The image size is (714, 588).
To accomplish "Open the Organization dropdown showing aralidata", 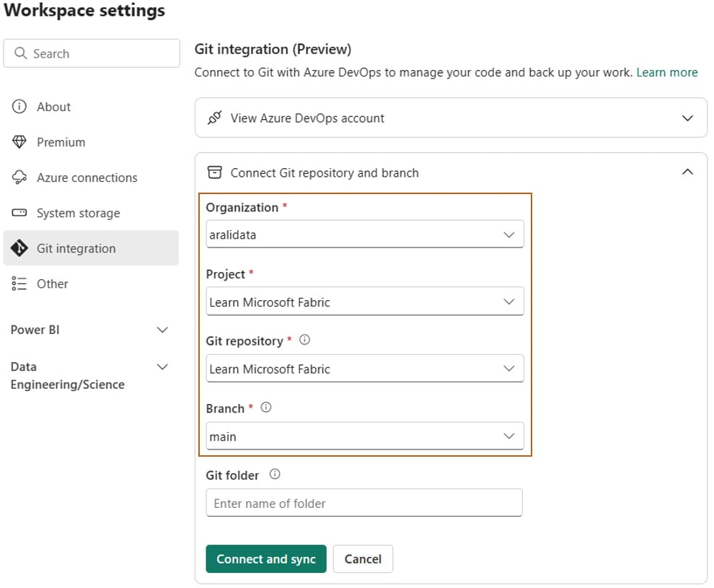I will [x=365, y=234].
